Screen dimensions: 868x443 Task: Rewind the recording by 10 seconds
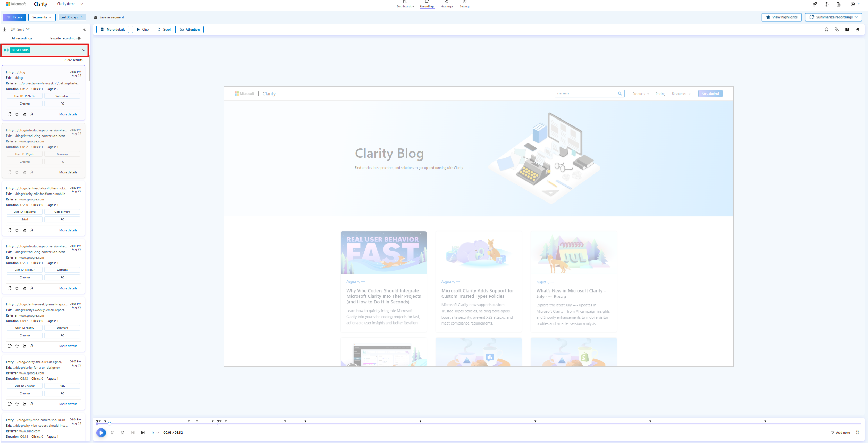pyautogui.click(x=112, y=433)
